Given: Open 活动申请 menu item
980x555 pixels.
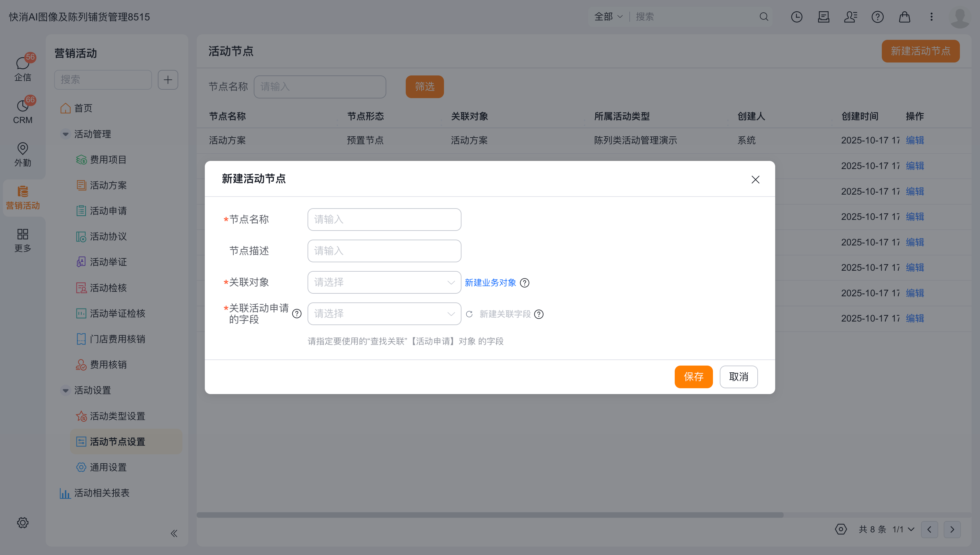Looking at the screenshot, I should [x=101, y=211].
